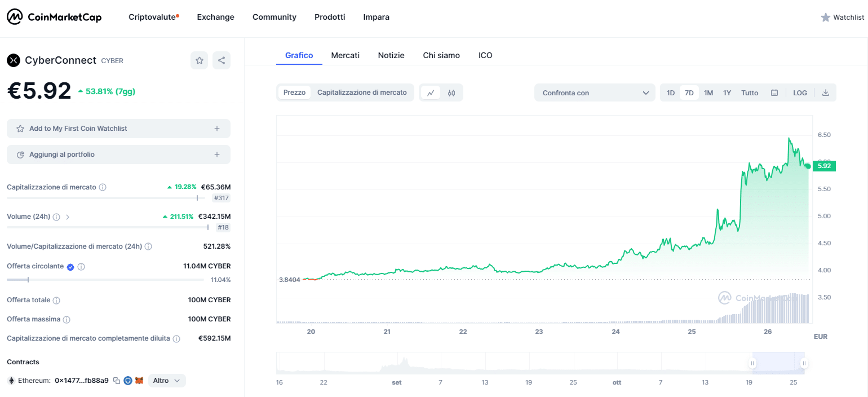
Task: Open the Exchange menu
Action: [x=215, y=17]
